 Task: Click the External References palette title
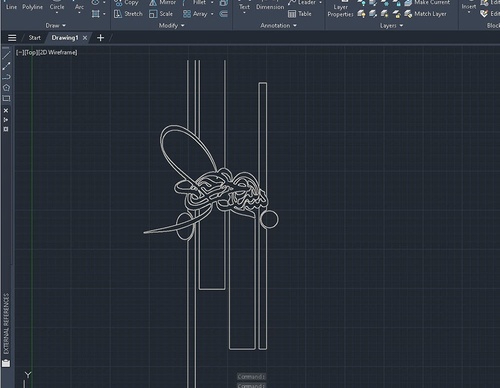click(6, 324)
